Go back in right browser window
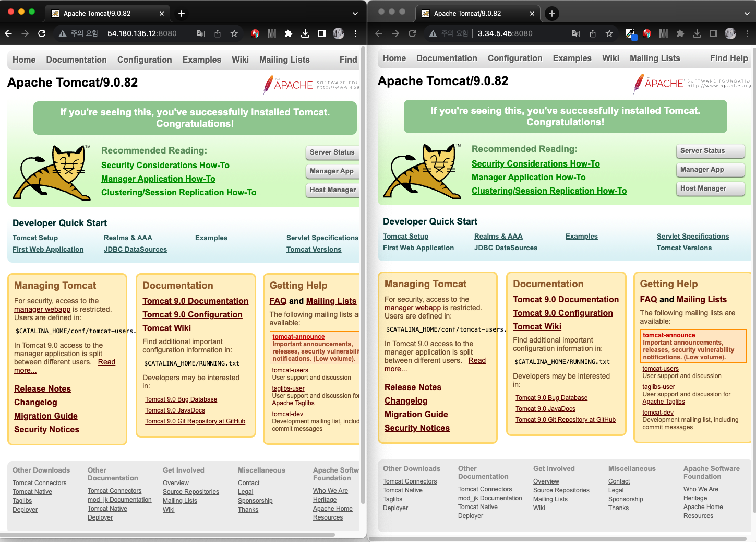756x542 pixels. 379,33
